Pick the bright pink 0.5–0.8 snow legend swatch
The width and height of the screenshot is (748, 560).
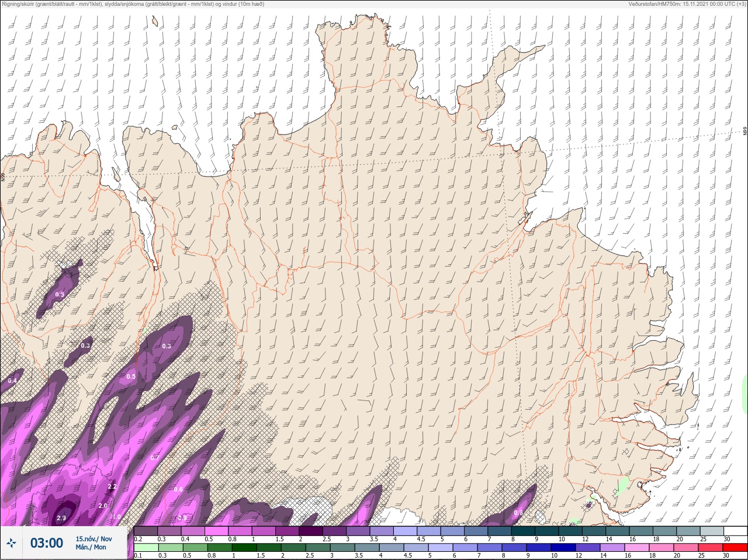click(217, 531)
